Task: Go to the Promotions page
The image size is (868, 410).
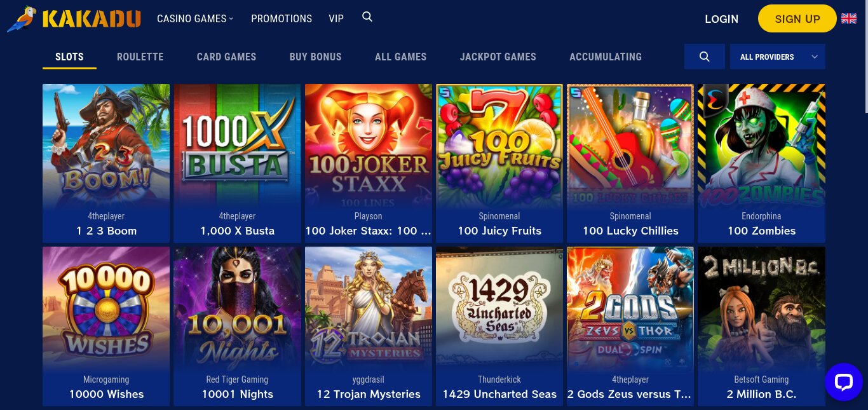Action: (281, 18)
